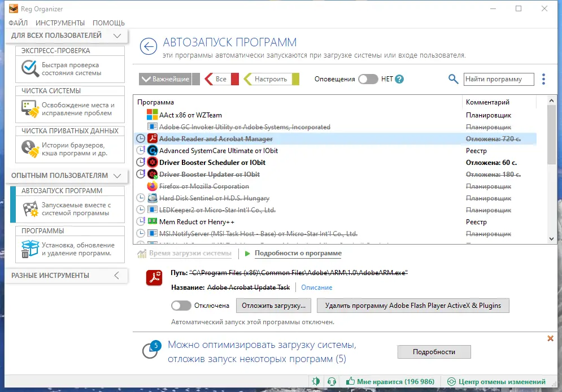Open the ФАЙЛ menu
The image size is (562, 392).
[18, 23]
